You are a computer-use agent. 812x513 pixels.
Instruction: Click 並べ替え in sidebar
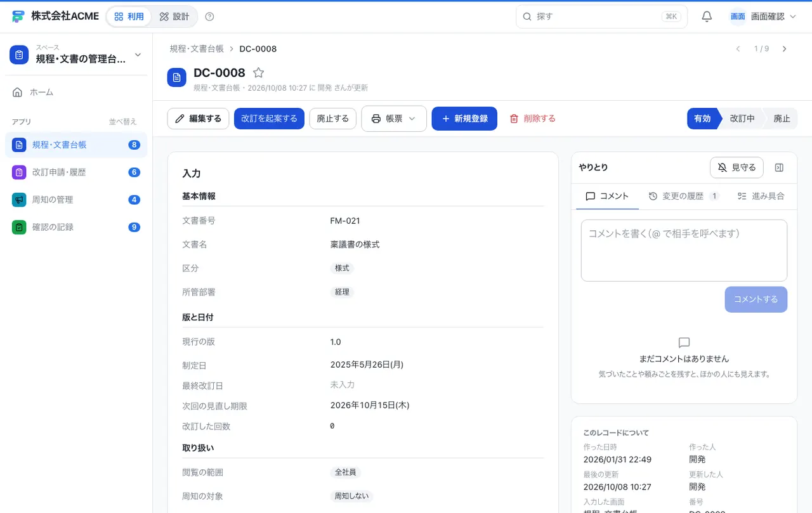122,122
